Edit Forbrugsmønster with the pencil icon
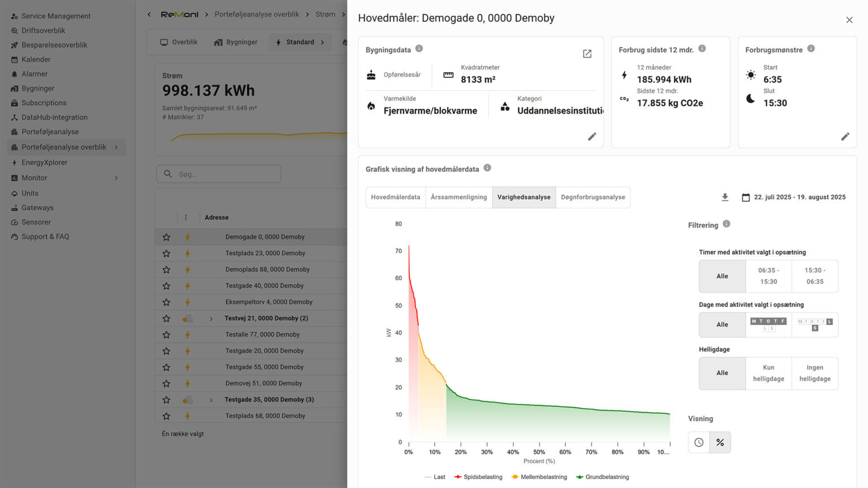The width and height of the screenshot is (868, 488). pos(845,137)
